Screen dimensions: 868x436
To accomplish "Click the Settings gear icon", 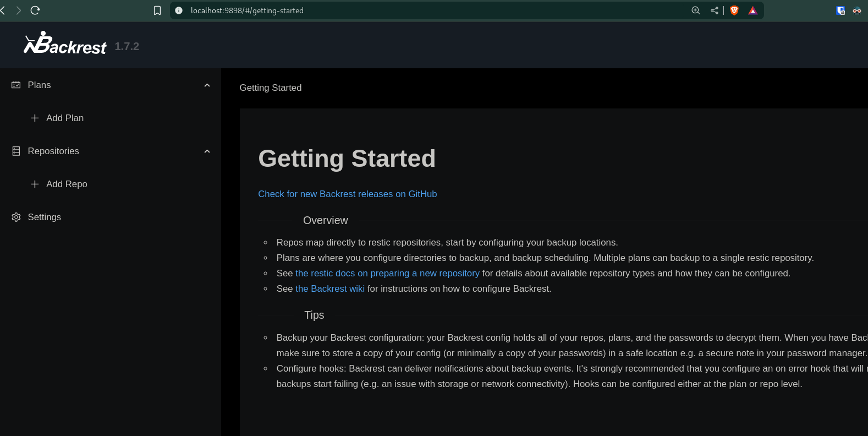I will pyautogui.click(x=16, y=217).
